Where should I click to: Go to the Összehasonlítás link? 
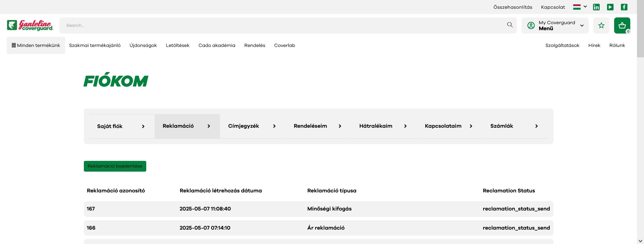pyautogui.click(x=513, y=7)
